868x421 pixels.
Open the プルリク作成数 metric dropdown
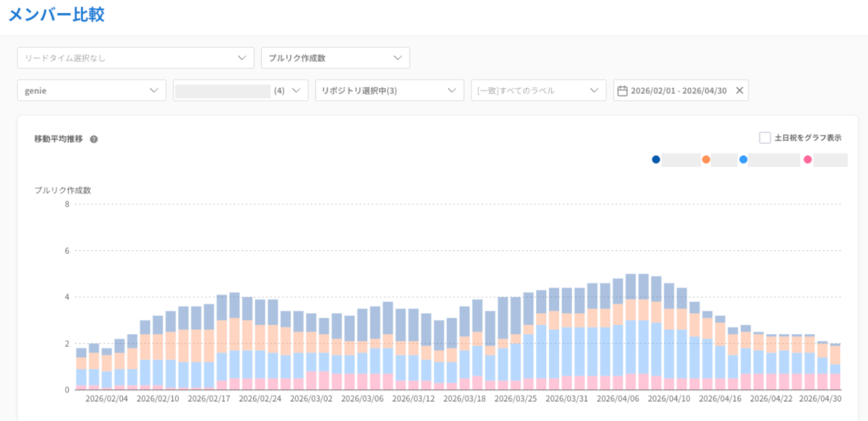tap(336, 58)
